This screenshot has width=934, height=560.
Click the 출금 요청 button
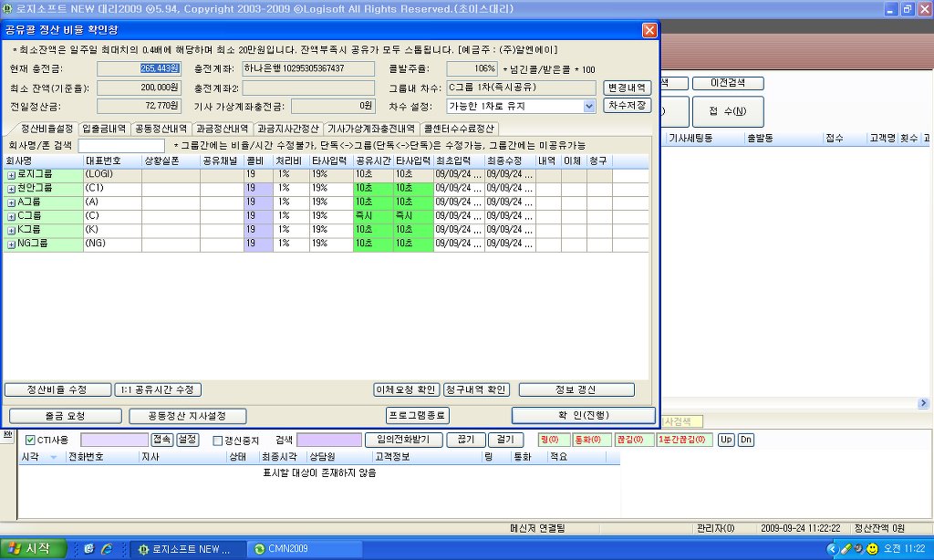(65, 416)
